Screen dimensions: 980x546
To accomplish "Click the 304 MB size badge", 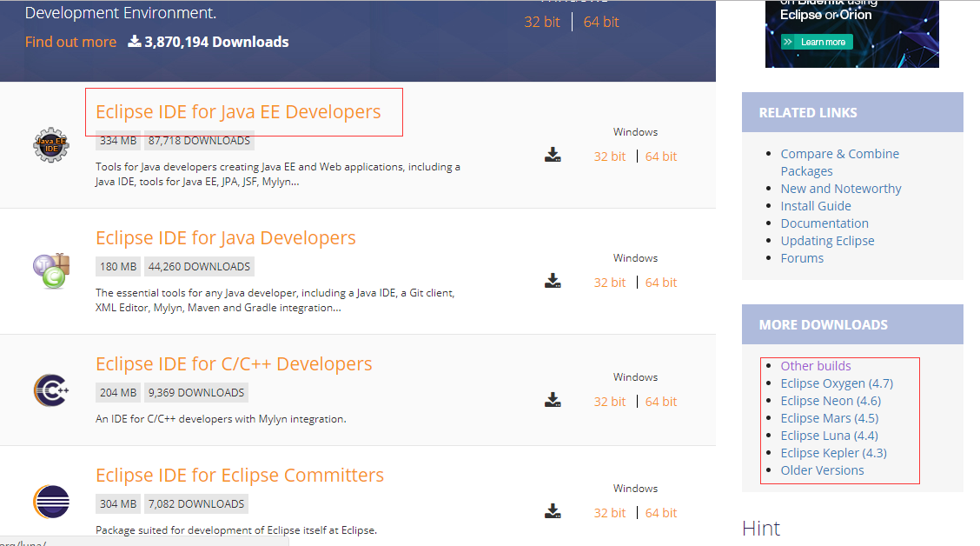I will [x=118, y=504].
